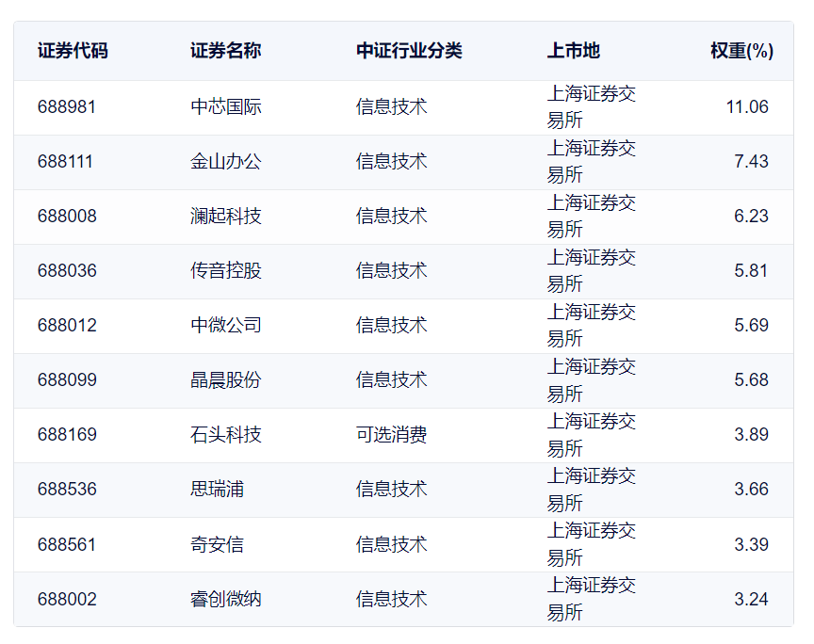Click the weight value 5.81
Image resolution: width=814 pixels, height=644 pixels.
point(751,270)
